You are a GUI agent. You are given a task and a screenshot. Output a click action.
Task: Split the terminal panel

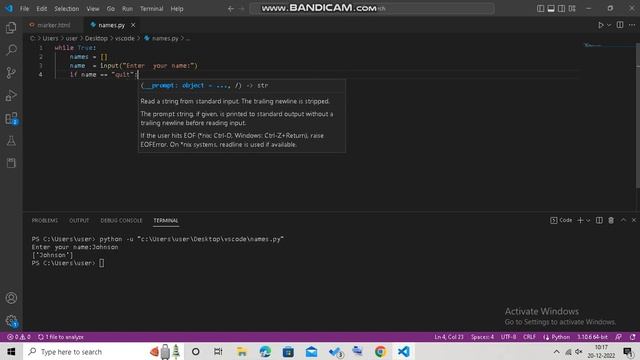click(x=599, y=220)
